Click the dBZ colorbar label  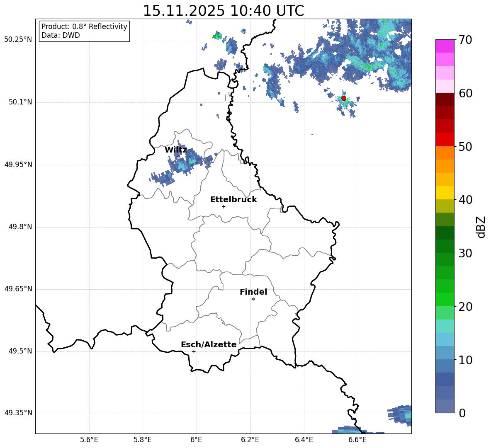click(x=481, y=227)
